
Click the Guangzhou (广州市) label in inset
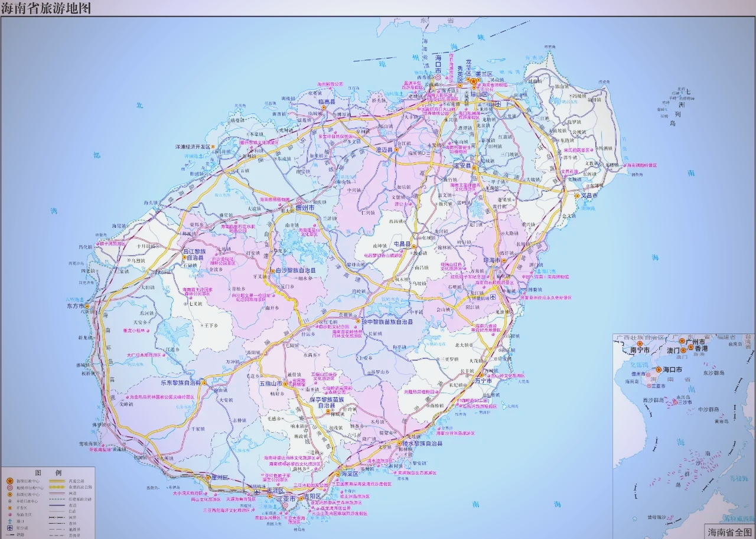[x=696, y=342]
